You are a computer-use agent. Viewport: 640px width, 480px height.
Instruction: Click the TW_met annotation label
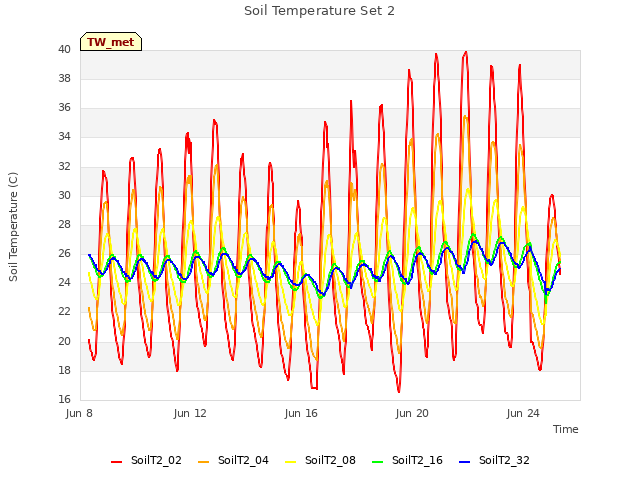point(111,42)
